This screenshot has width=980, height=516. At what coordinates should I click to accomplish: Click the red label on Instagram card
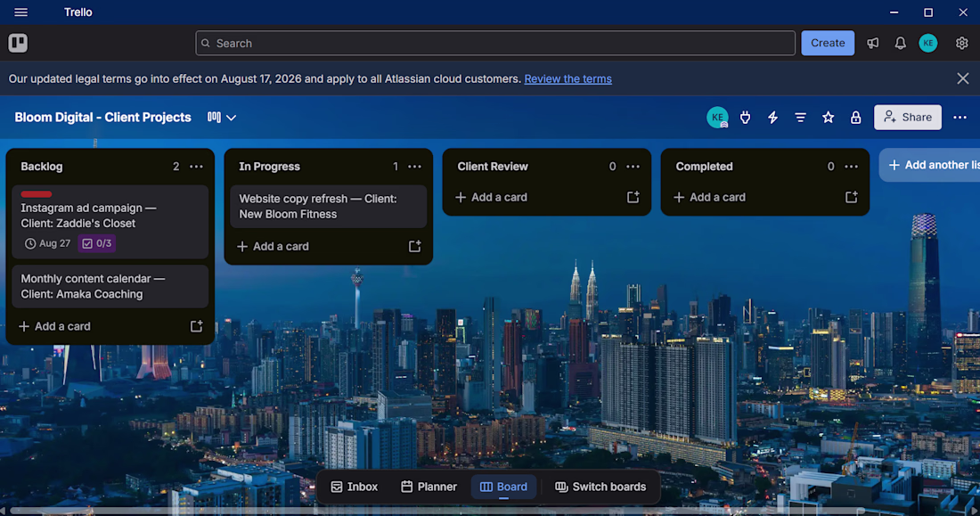click(37, 194)
